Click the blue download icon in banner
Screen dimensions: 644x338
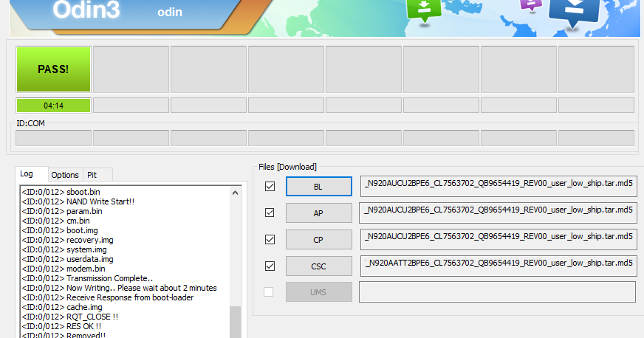point(574,13)
